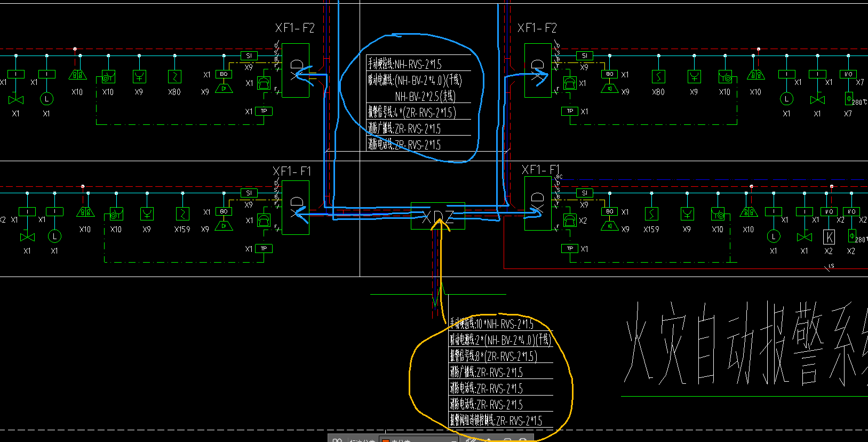The width and height of the screenshot is (868, 442).
Task: Select row 联动电源线:(NH-BV-2*4.0)(干线) without 2* prefix
Action: pyautogui.click(x=415, y=81)
